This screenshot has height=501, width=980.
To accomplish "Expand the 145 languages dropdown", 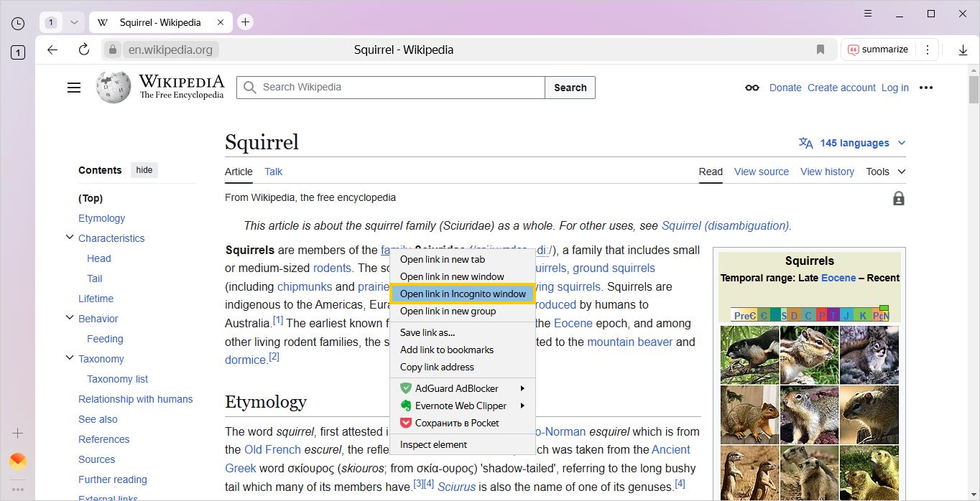I will 852,143.
